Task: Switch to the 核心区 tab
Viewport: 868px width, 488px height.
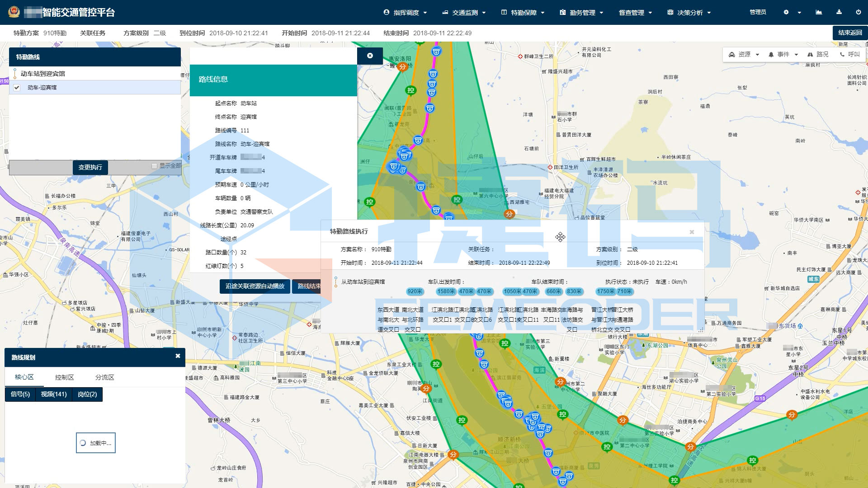Action: pyautogui.click(x=24, y=377)
